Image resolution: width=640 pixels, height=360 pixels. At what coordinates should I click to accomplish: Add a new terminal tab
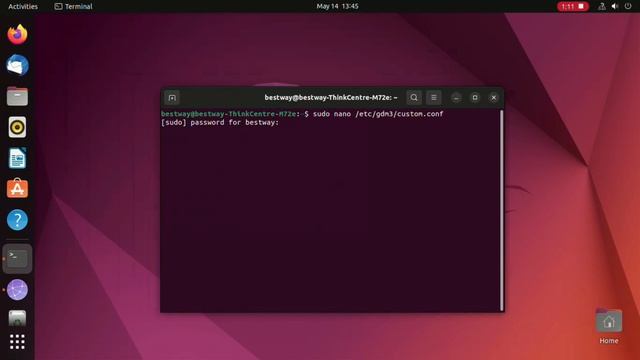[x=172, y=98]
